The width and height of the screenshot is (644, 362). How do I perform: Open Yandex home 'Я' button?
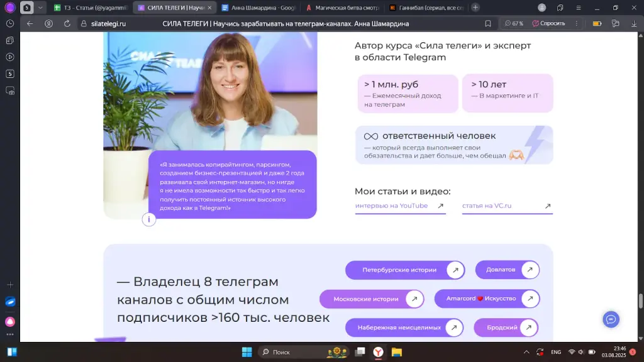(x=48, y=24)
